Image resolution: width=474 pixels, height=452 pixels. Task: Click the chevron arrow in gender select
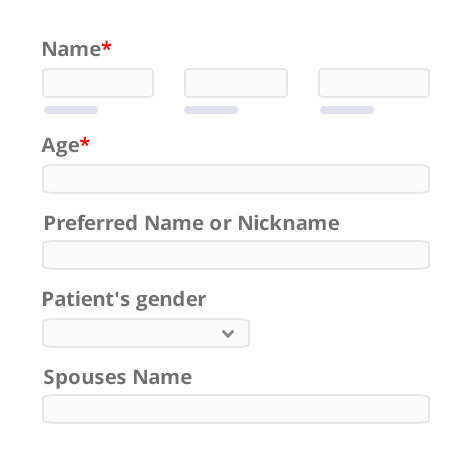(x=228, y=333)
